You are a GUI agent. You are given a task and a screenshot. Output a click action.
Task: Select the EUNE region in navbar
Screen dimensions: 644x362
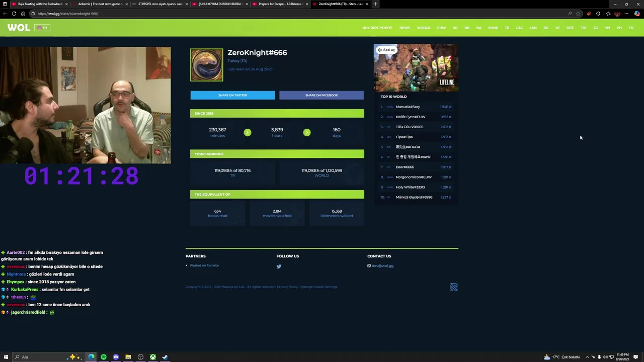[493, 28]
